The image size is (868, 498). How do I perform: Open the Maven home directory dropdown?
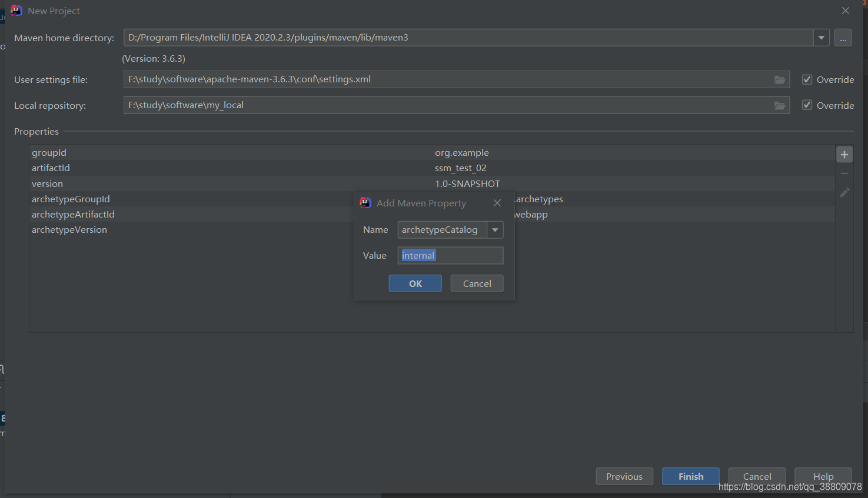822,38
